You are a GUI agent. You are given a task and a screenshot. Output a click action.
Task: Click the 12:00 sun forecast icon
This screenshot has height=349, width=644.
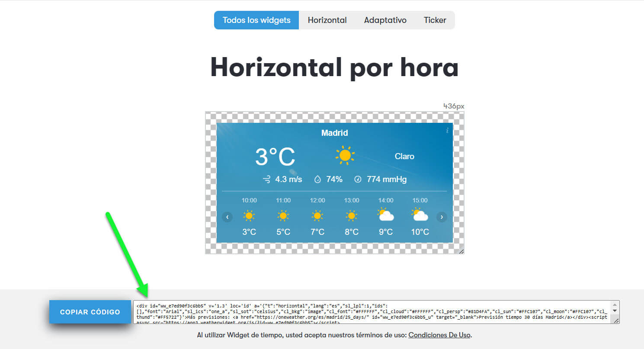tap(317, 215)
